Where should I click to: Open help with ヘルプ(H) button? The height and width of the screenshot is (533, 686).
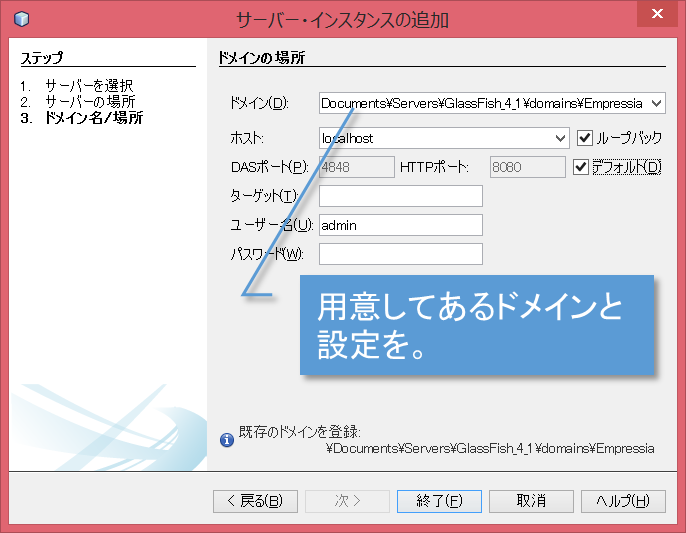click(623, 501)
